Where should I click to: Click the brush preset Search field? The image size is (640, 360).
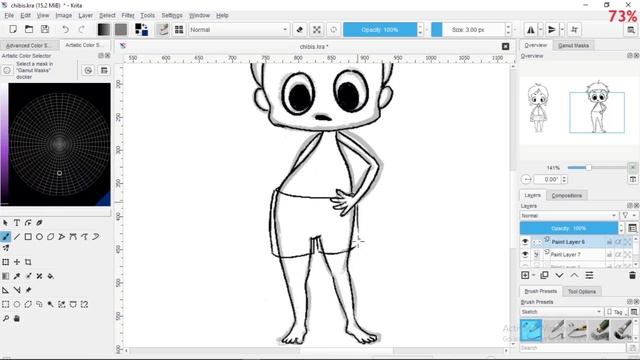point(573,348)
